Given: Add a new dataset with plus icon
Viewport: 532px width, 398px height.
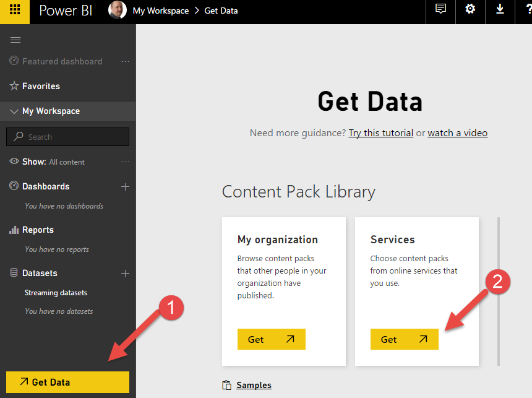Looking at the screenshot, I should coord(125,274).
